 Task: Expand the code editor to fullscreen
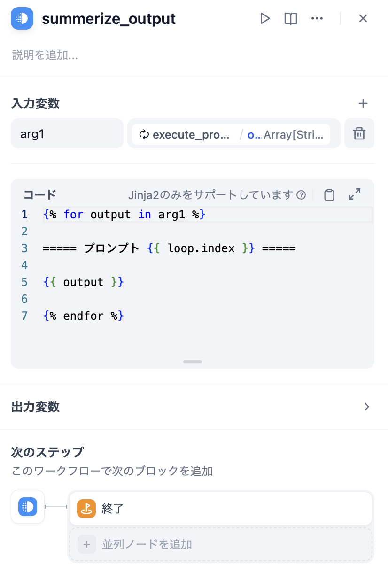[x=355, y=194]
